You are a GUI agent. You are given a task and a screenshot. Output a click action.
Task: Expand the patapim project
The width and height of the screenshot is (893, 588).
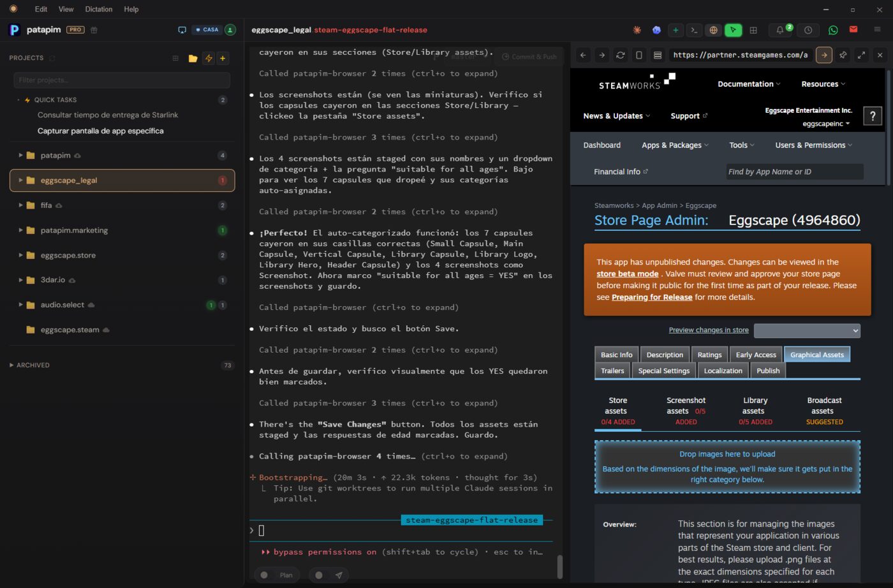point(20,156)
